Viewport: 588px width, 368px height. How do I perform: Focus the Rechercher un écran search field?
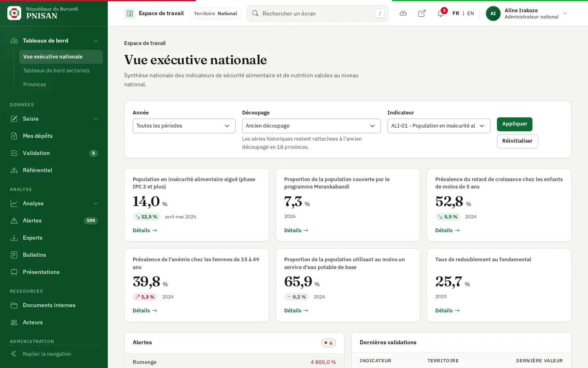tap(318, 13)
